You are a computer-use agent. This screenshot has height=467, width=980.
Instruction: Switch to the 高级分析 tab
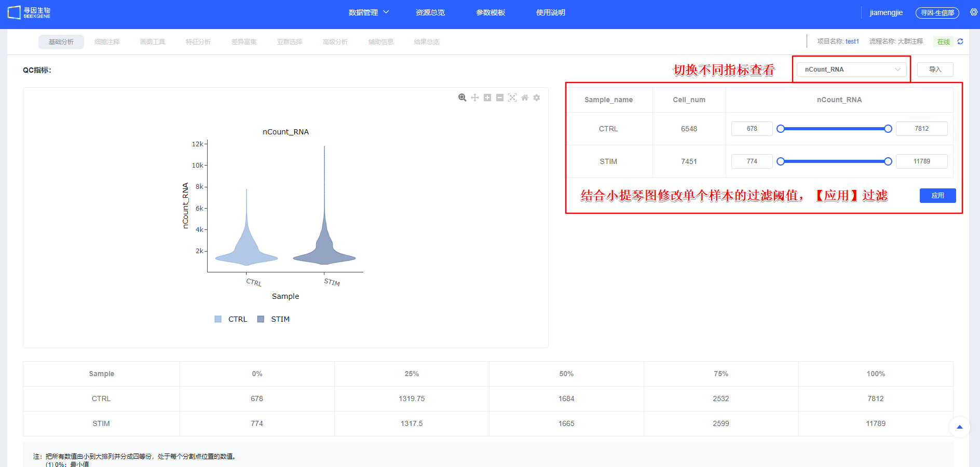(x=335, y=42)
